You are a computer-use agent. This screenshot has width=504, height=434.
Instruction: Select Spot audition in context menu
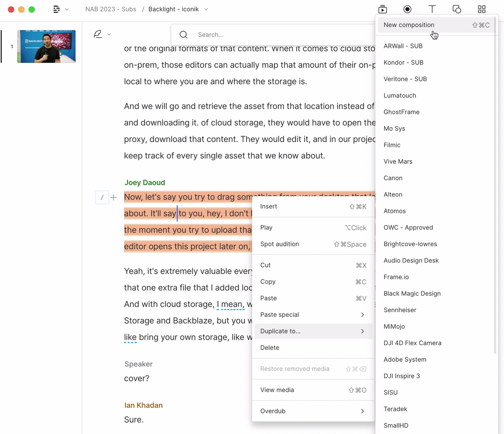[313, 244]
